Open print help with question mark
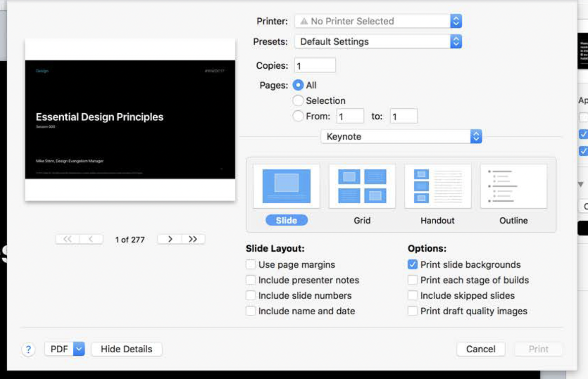This screenshot has width=588, height=379. click(28, 349)
